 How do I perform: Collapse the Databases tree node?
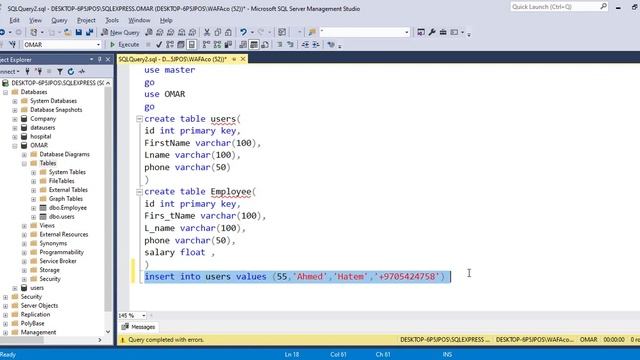point(5,92)
